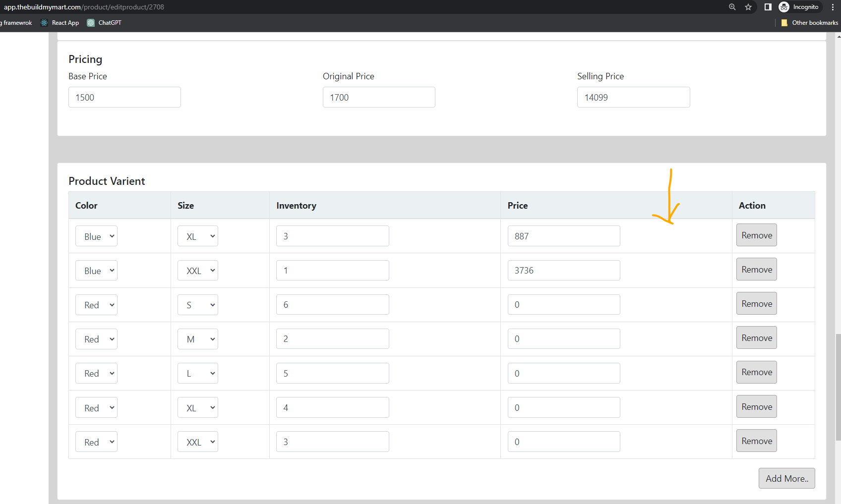The height and width of the screenshot is (504, 841).
Task: Toggle the browser side panel icon
Action: click(x=768, y=7)
